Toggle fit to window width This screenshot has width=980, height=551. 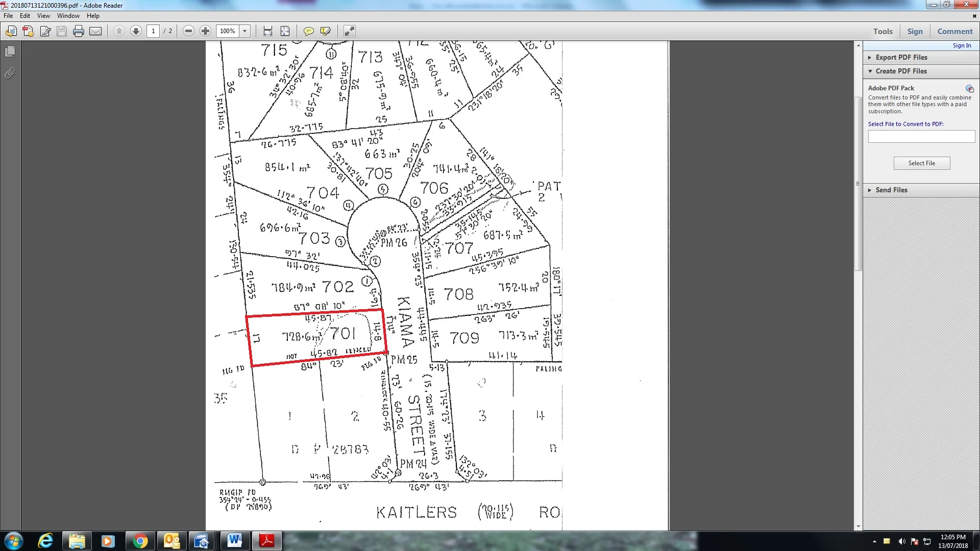[268, 32]
